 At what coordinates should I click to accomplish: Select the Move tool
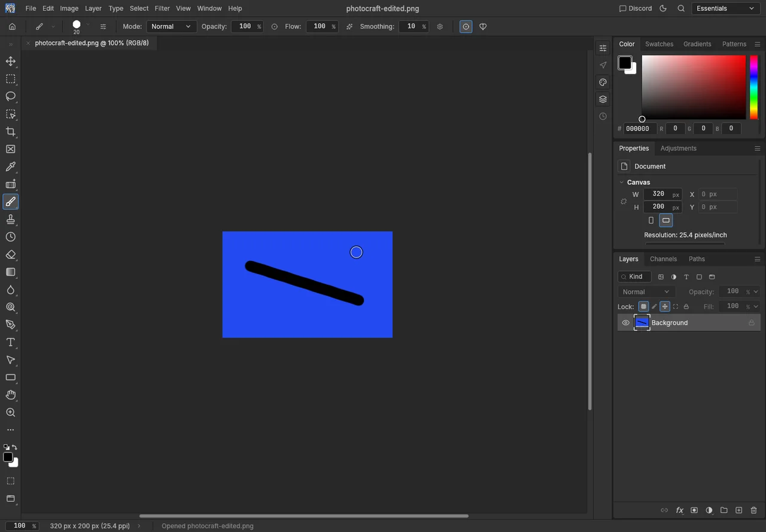(11, 61)
